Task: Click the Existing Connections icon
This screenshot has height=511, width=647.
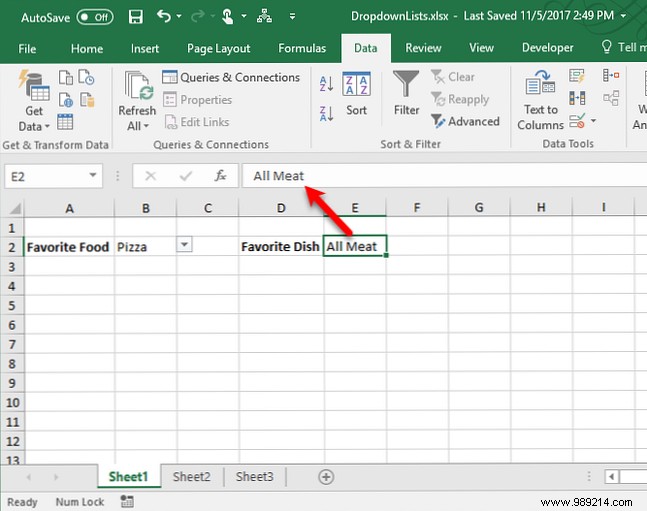Action: pos(87,100)
